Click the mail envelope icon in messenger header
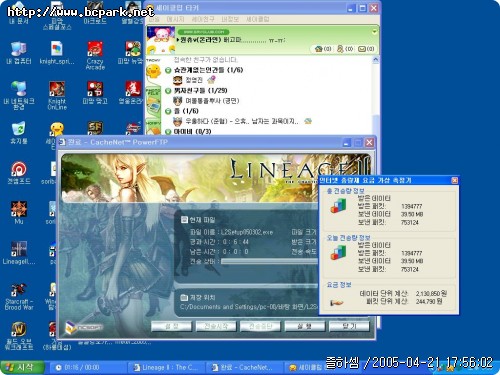Viewport: 500px width, 375px height. pos(362,49)
